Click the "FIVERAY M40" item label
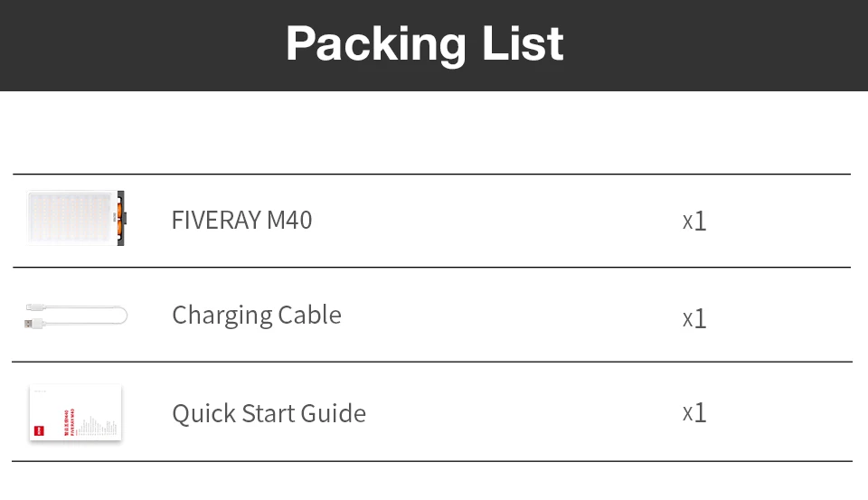Screen dimensions: 868x500 [241, 220]
